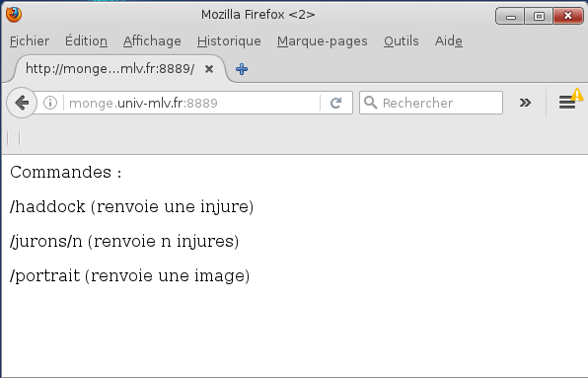Open the Affichage menu
This screenshot has width=588, height=378.
(x=152, y=40)
